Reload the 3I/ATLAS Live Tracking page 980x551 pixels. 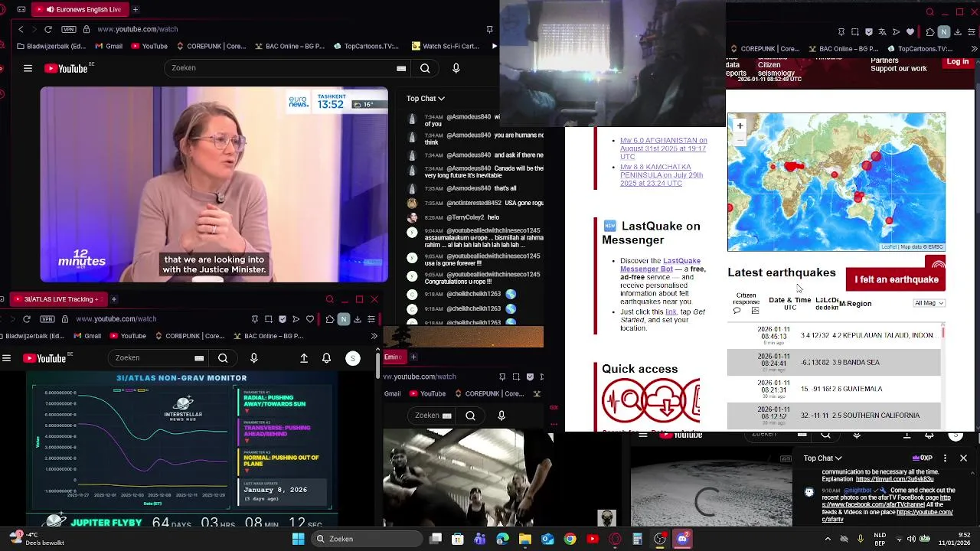point(26,319)
